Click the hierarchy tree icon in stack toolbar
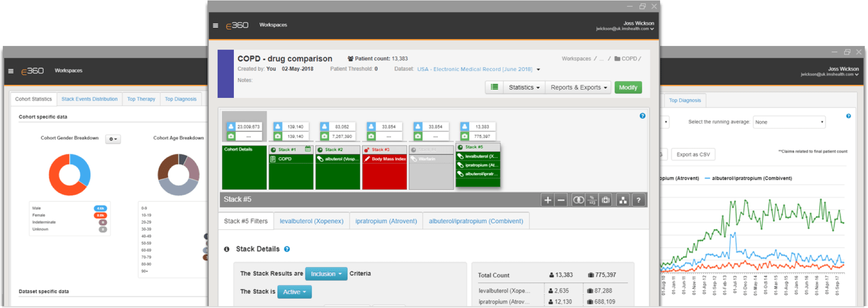868x308 pixels. (623, 200)
